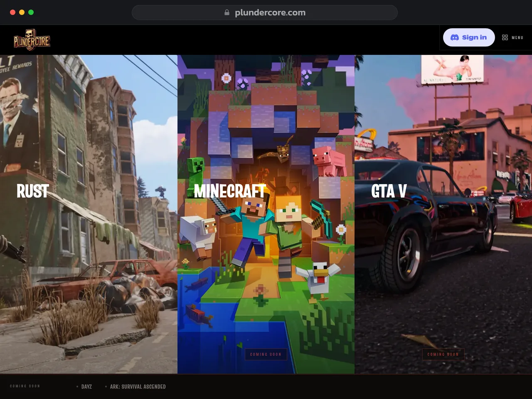Open the MINECRAFT game panel title
This screenshot has height=399, width=532.
click(230, 191)
